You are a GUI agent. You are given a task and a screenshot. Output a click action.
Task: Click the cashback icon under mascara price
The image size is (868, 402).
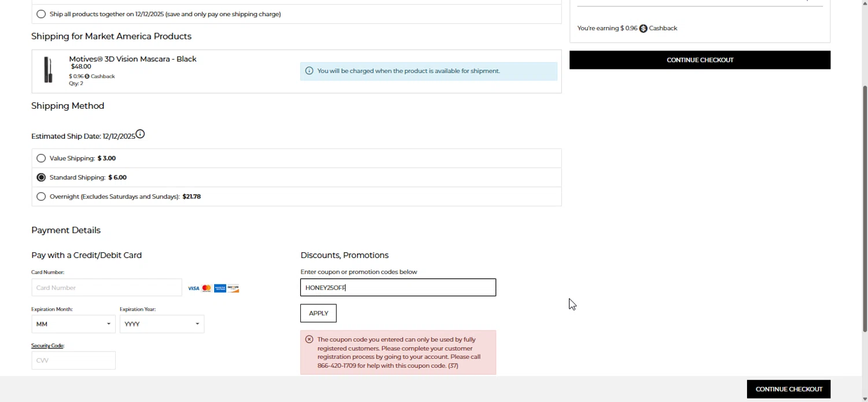pyautogui.click(x=87, y=76)
